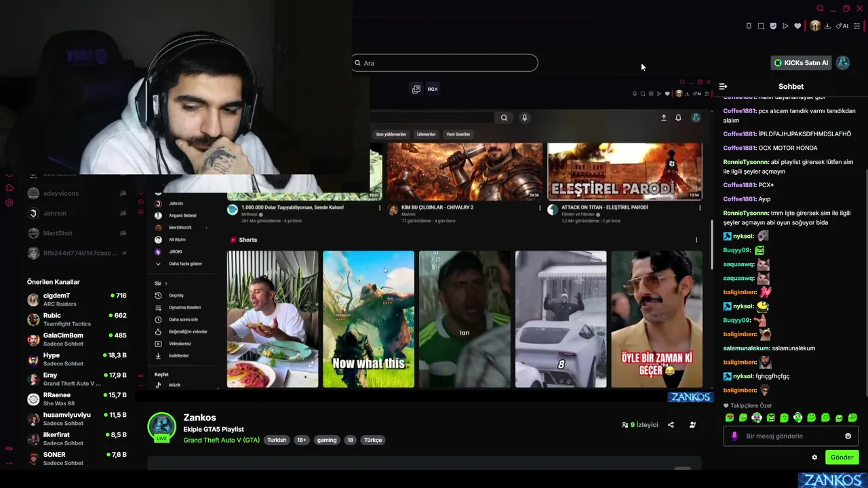Click the Turkish tag chip
868x488 pixels.
tap(277, 440)
